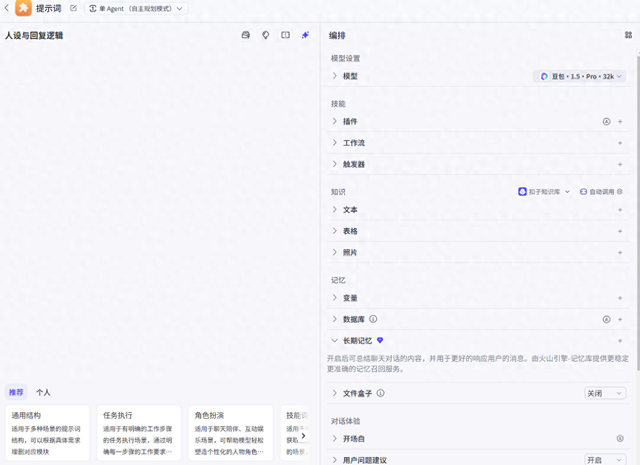
Task: Click the 记忆 section label
Action: (x=338, y=280)
